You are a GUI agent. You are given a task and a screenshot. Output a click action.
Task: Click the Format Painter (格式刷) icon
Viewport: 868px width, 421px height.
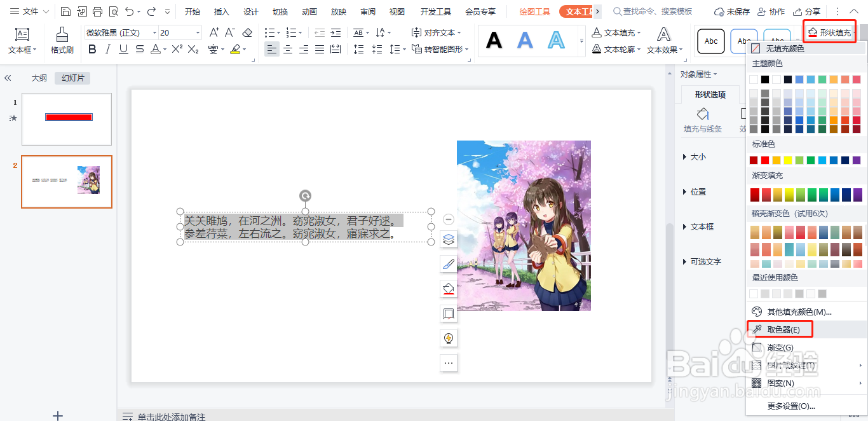pyautogui.click(x=62, y=34)
